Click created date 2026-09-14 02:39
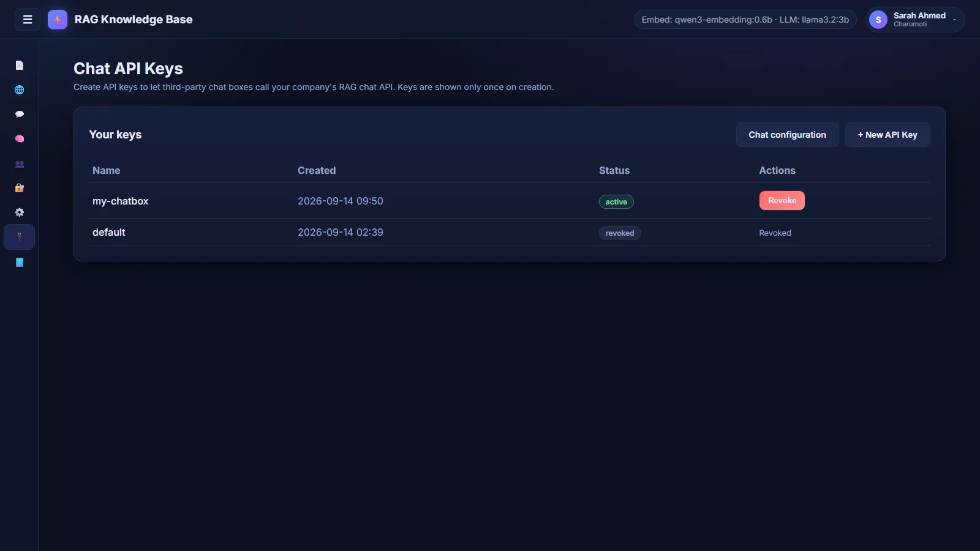Image resolution: width=980 pixels, height=551 pixels. 341,232
